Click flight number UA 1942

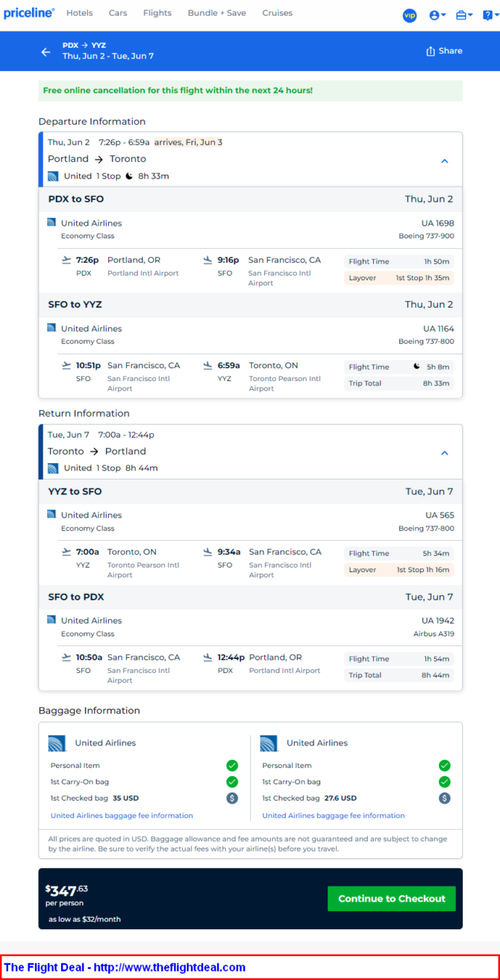tap(438, 621)
